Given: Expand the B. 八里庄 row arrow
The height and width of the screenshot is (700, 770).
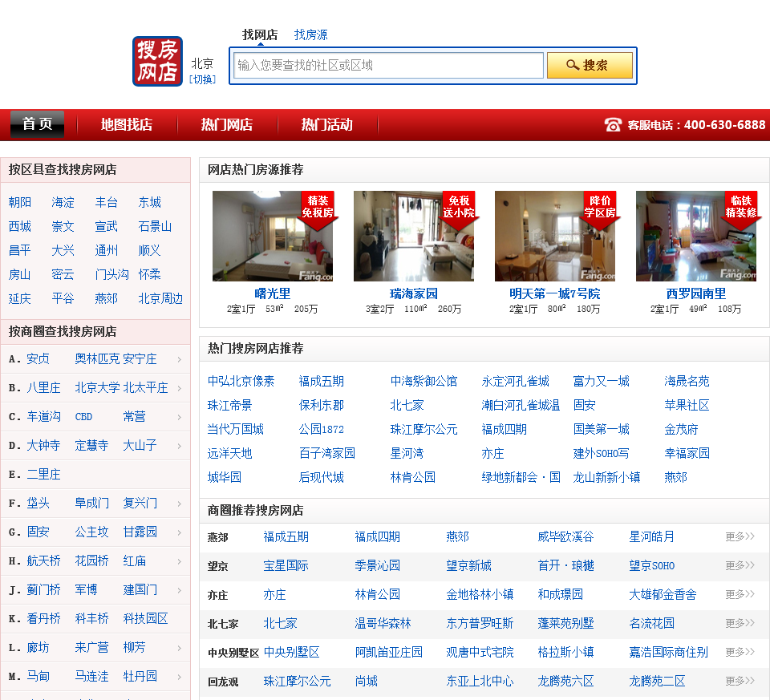Looking at the screenshot, I should click(180, 388).
